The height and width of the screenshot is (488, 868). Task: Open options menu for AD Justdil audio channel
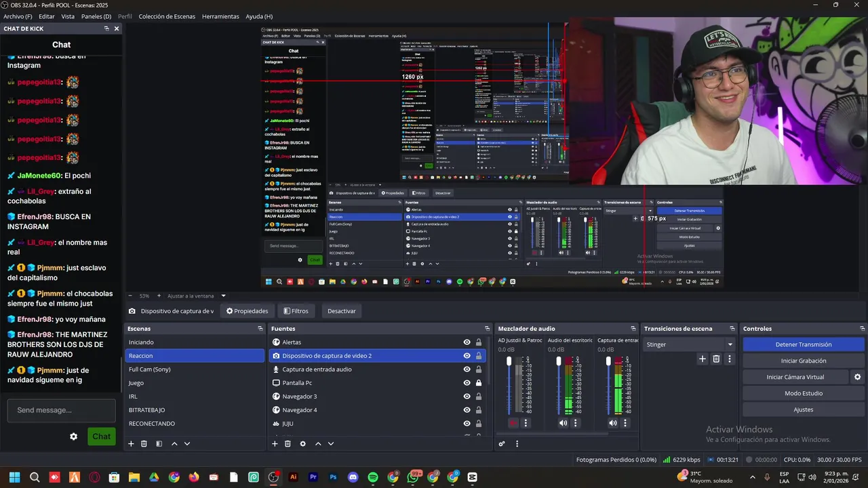click(526, 423)
